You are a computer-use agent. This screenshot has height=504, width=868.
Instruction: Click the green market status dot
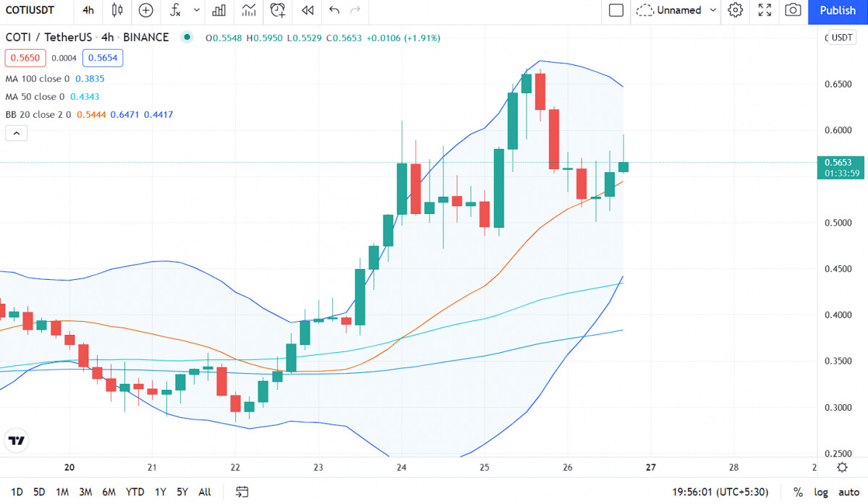click(x=188, y=38)
